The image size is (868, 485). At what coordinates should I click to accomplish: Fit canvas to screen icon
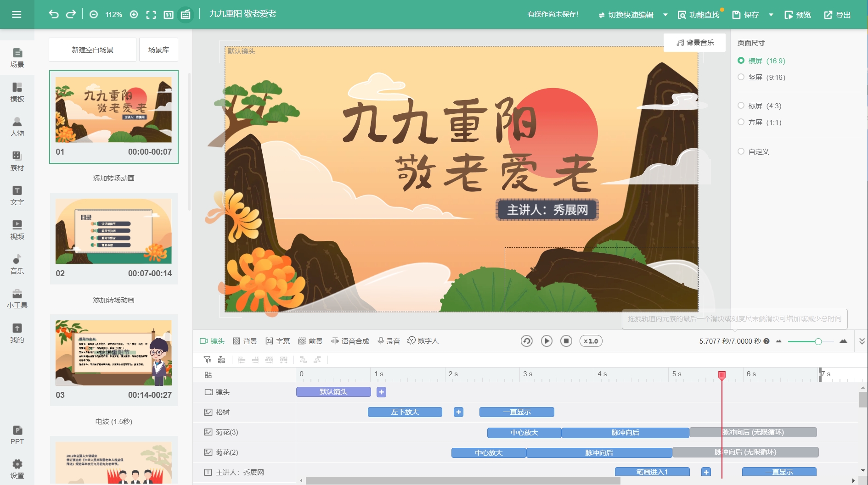coord(151,15)
